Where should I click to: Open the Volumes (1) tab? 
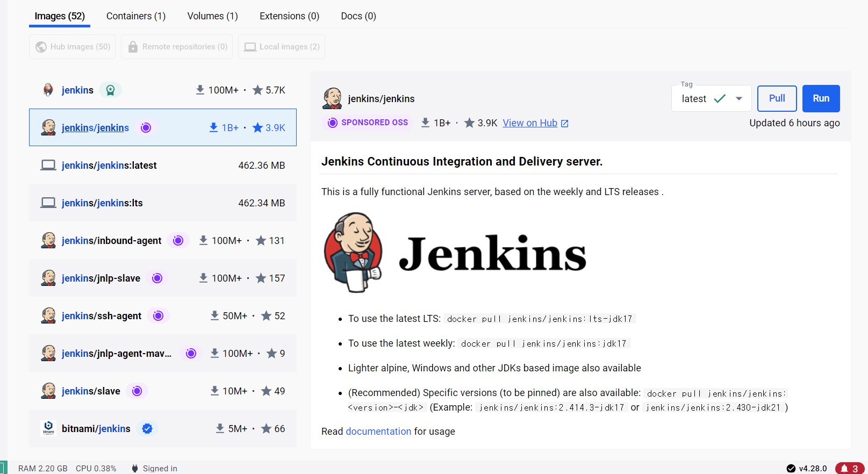[x=212, y=16]
